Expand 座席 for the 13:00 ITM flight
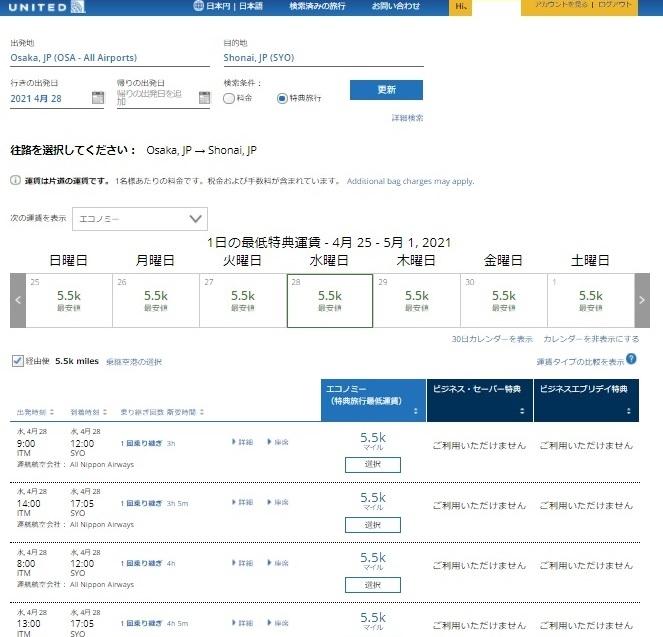663x637 pixels. 278,623
